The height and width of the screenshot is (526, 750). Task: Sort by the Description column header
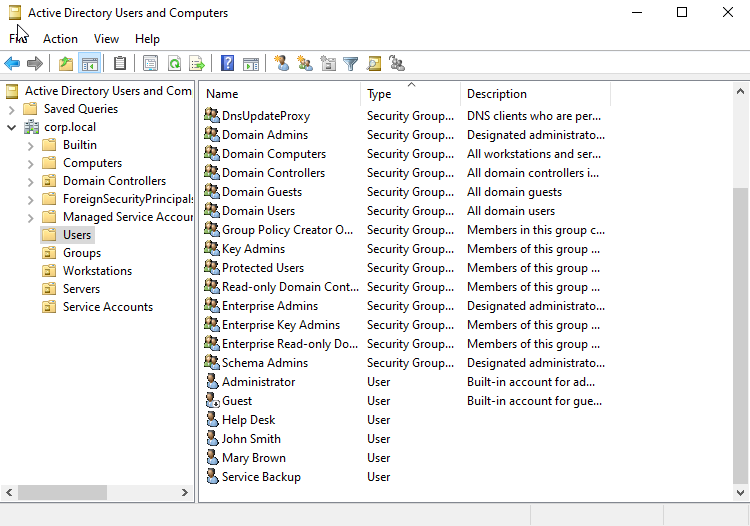click(x=535, y=94)
